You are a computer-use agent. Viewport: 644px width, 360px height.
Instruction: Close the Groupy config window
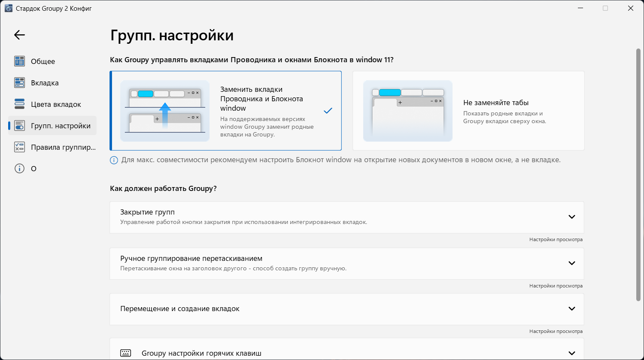coord(631,8)
